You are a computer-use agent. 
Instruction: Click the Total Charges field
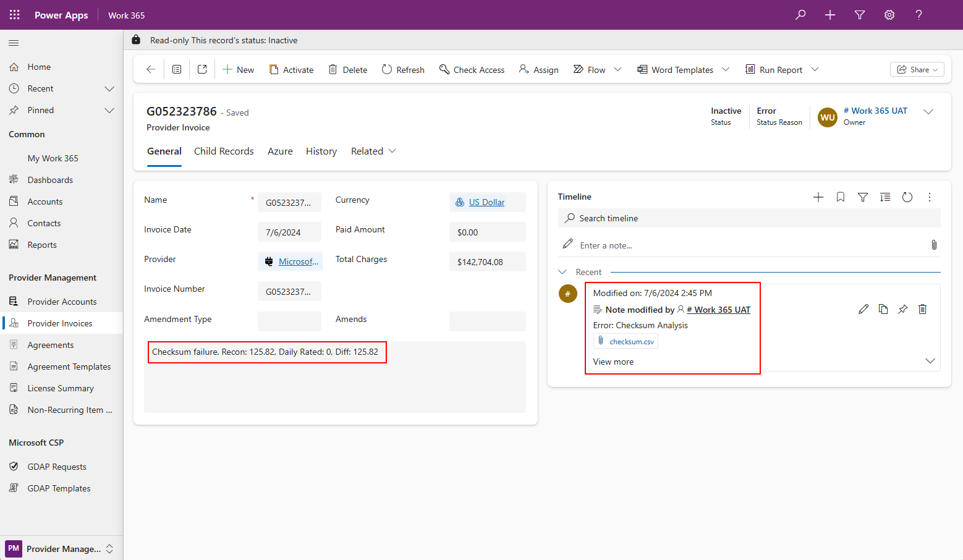point(488,261)
